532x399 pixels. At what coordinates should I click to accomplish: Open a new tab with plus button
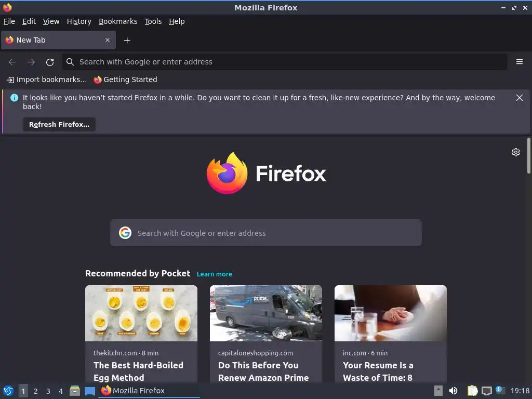[127, 41]
